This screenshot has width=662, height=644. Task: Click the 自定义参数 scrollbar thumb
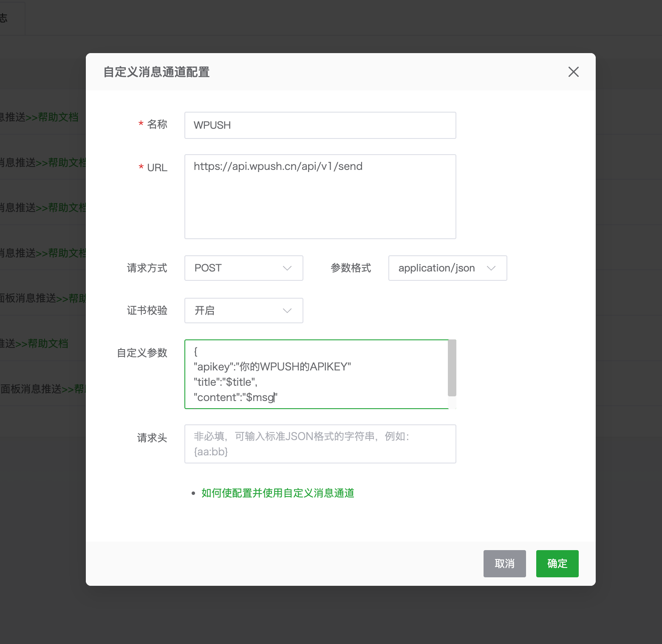click(452, 368)
